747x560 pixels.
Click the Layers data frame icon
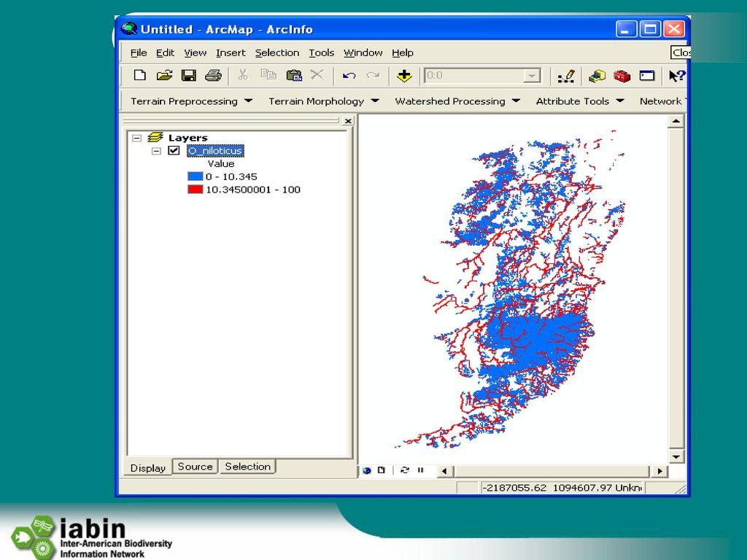[155, 138]
